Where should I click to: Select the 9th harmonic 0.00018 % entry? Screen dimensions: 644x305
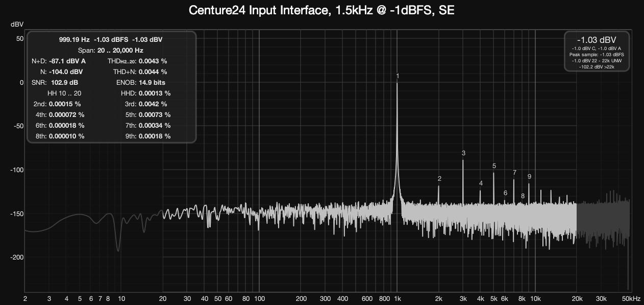coord(147,136)
